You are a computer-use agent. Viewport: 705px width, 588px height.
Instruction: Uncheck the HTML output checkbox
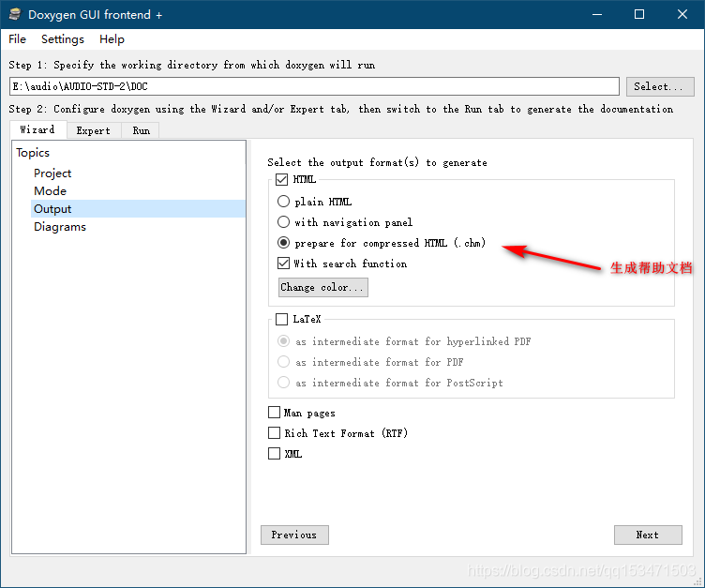click(282, 179)
